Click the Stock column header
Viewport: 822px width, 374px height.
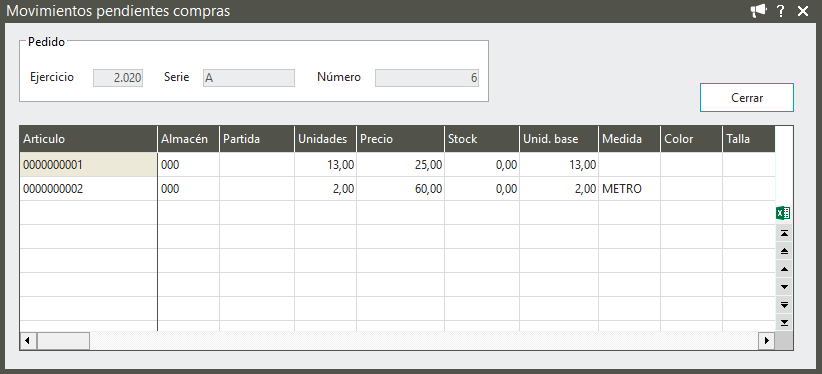[482, 139]
